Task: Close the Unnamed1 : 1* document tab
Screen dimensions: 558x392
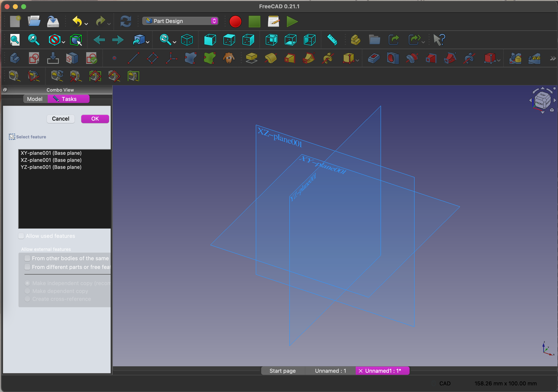Action: point(361,371)
